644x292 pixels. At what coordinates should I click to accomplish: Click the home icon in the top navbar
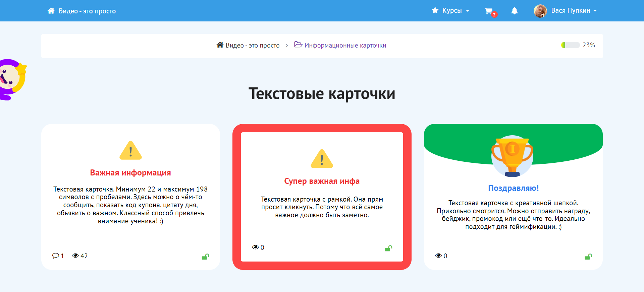click(51, 11)
